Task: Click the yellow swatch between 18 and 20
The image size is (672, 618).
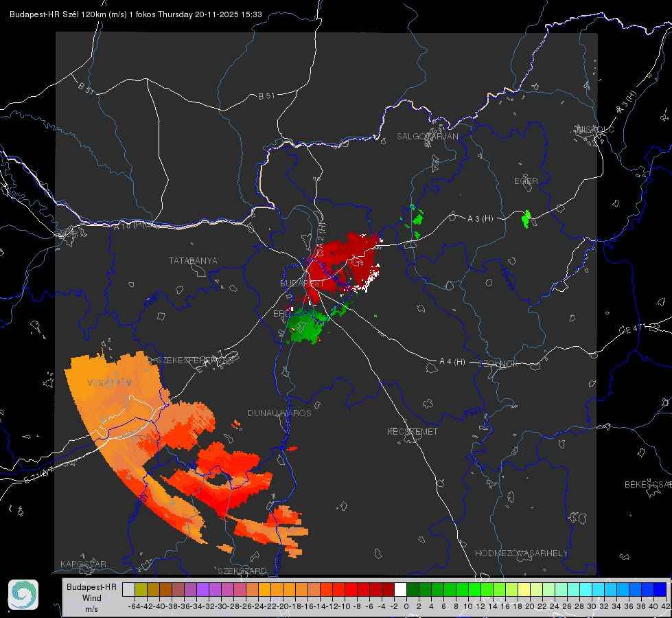Action: click(524, 589)
